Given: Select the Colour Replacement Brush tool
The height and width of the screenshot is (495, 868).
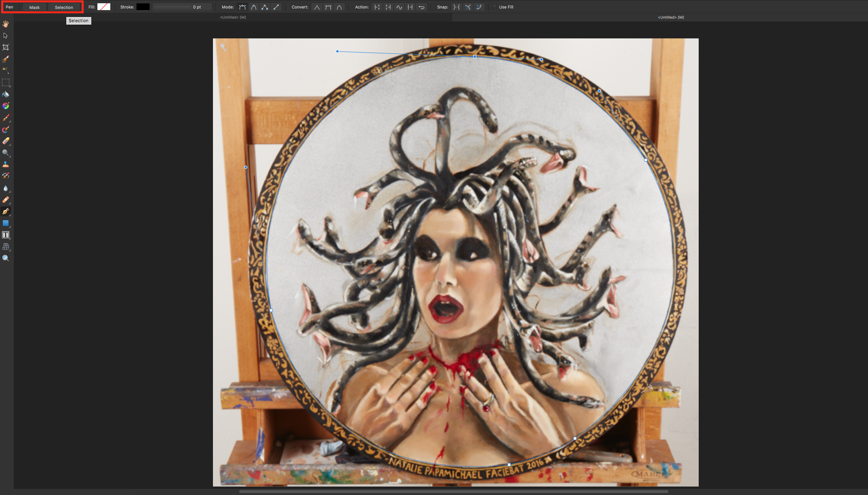Looking at the screenshot, I should click(x=6, y=129).
